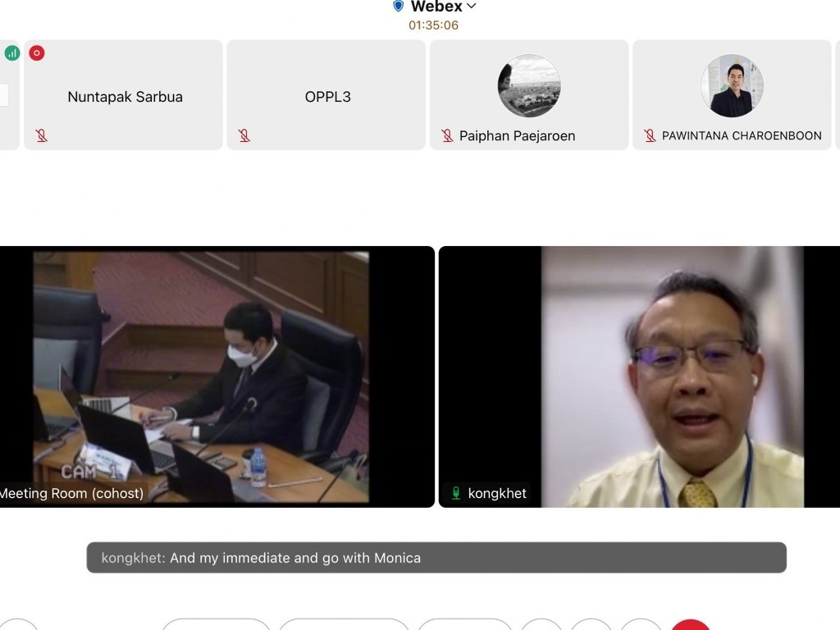Click the green signal strength icon
Viewport: 840px width, 630px height.
(x=11, y=53)
